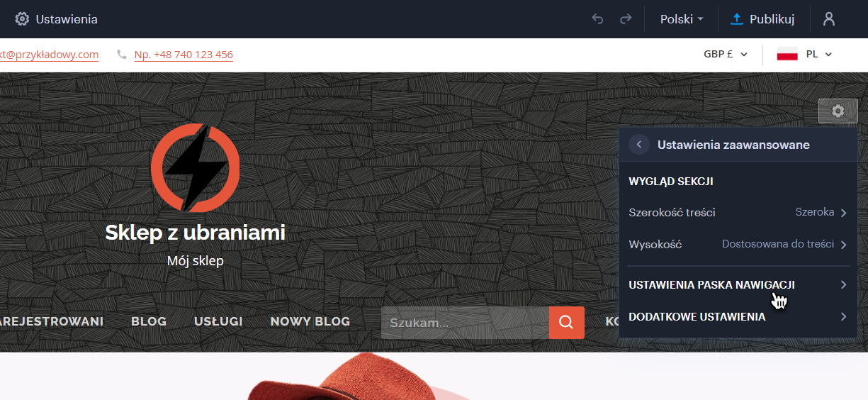Expand Ustawienia paska nawigacji
The height and width of the screenshot is (400, 868).
738,285
